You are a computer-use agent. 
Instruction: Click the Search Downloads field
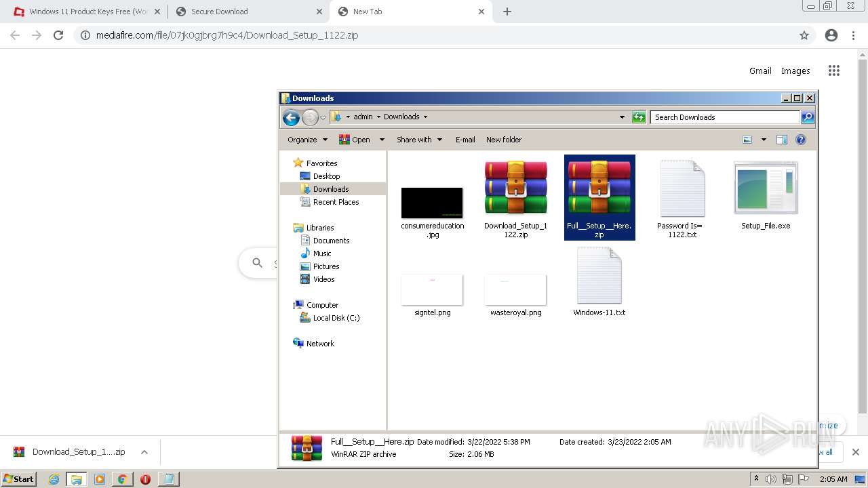click(725, 117)
